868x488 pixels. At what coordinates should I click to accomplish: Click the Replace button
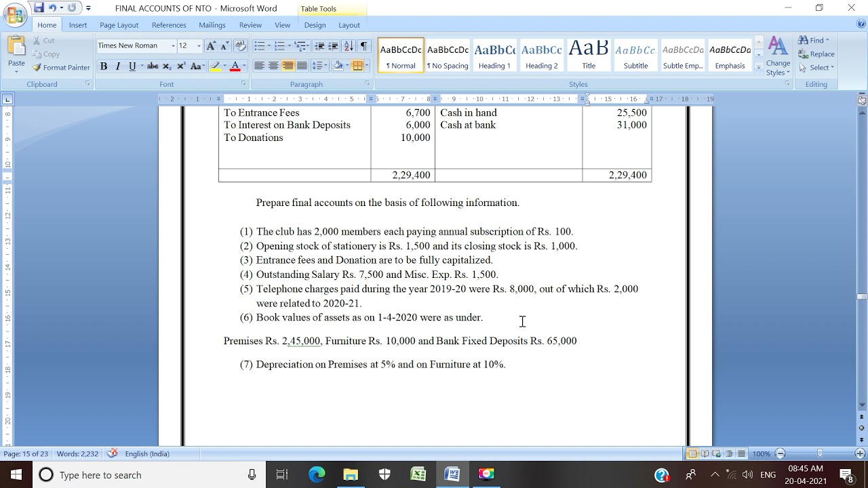coord(816,54)
